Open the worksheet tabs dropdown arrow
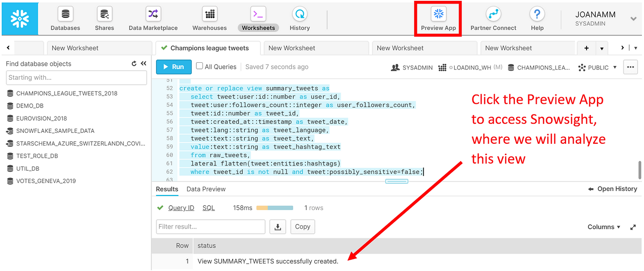This screenshot has width=644, height=271. [602, 48]
